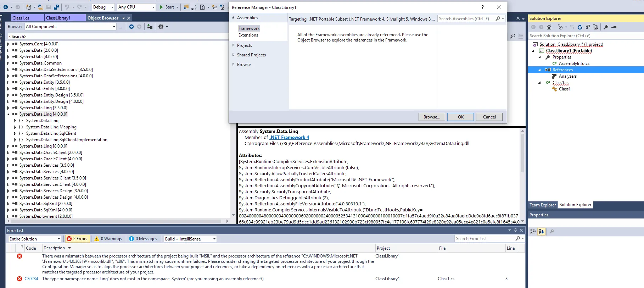Image resolution: width=644 pixels, height=288 pixels.
Task: Click the Property Pages wrench icon
Action: [552, 232]
